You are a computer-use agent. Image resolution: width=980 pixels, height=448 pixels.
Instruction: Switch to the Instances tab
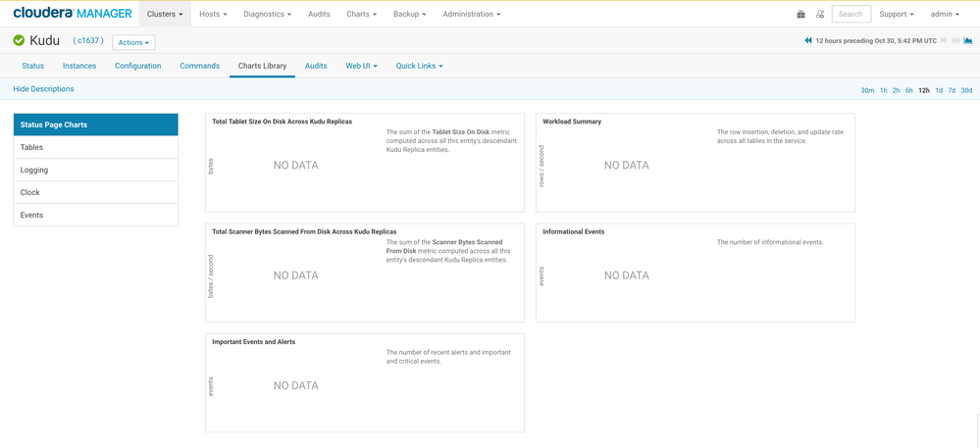pos(79,66)
